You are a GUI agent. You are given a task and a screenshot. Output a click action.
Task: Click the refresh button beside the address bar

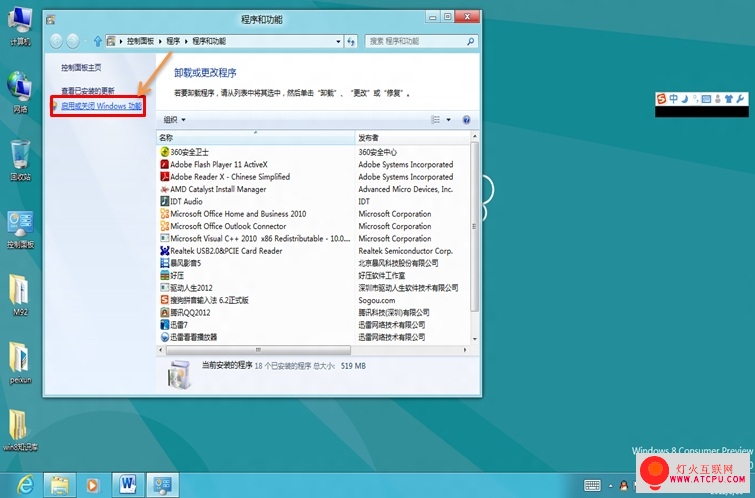(351, 41)
